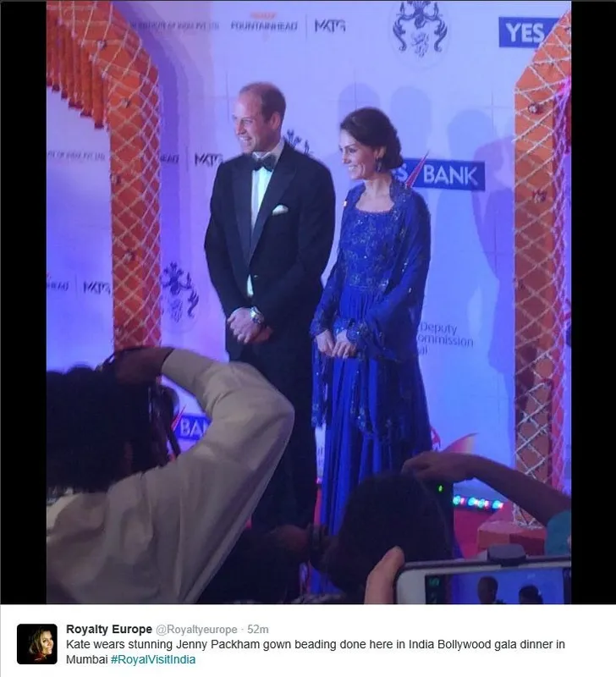Open the @Royaltyeurope handle link
This screenshot has width=616, height=677.
pyautogui.click(x=196, y=630)
